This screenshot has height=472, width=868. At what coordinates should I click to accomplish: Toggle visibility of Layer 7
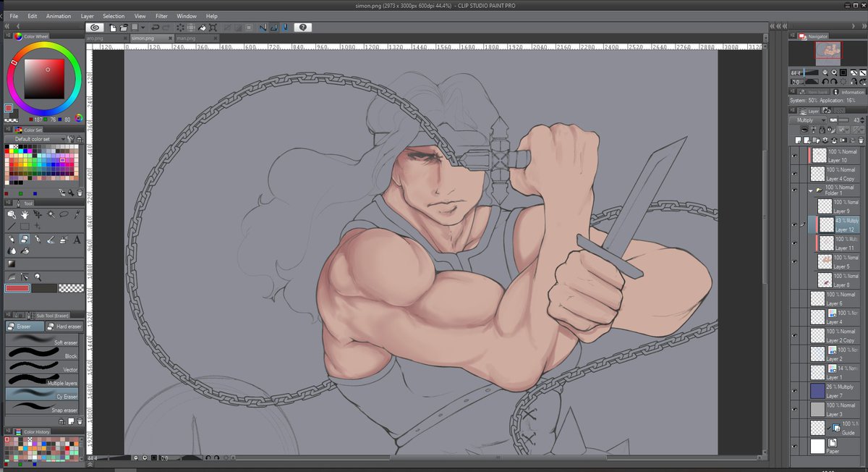point(794,391)
